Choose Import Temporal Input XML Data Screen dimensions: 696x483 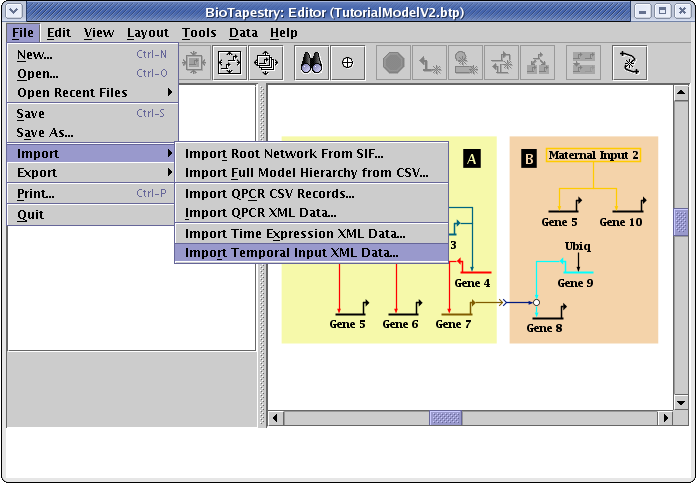[x=291, y=253]
